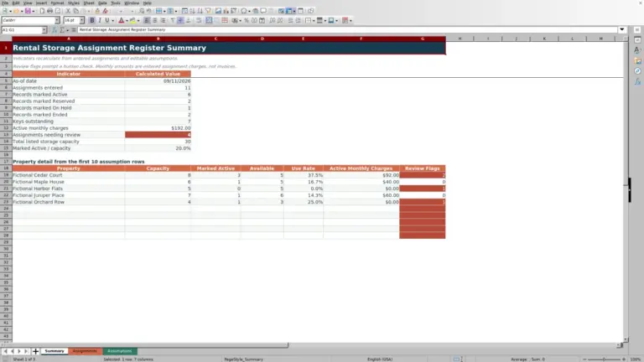Select the Summary sheet tab
644x362 pixels.
(55, 351)
